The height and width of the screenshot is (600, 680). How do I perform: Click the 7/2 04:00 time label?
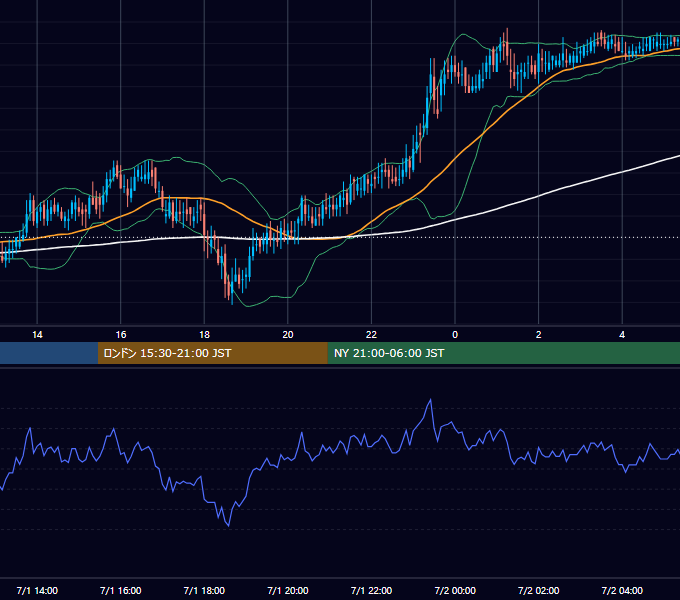622,590
